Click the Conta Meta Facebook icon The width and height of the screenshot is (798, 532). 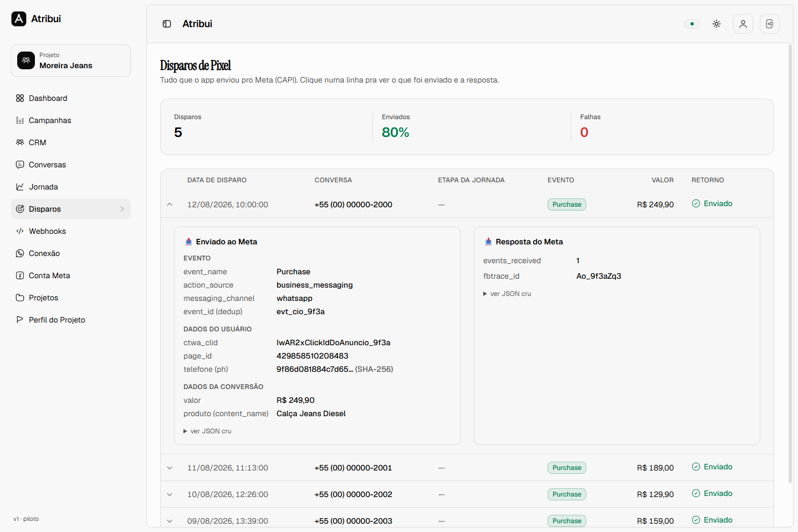(x=20, y=275)
